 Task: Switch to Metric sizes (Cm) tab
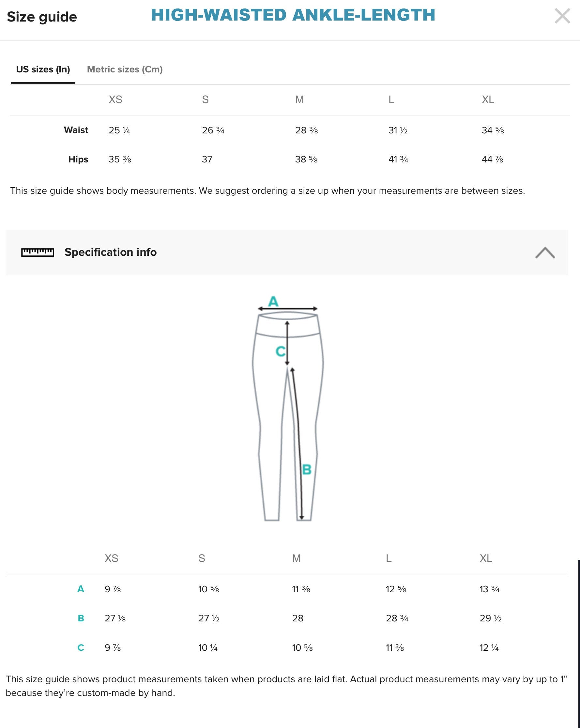(125, 69)
